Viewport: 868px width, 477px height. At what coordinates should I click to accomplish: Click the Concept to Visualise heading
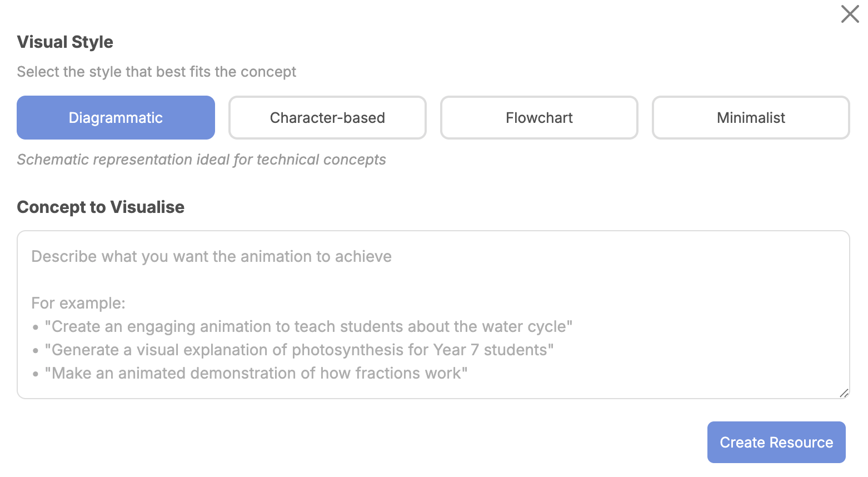tap(101, 207)
